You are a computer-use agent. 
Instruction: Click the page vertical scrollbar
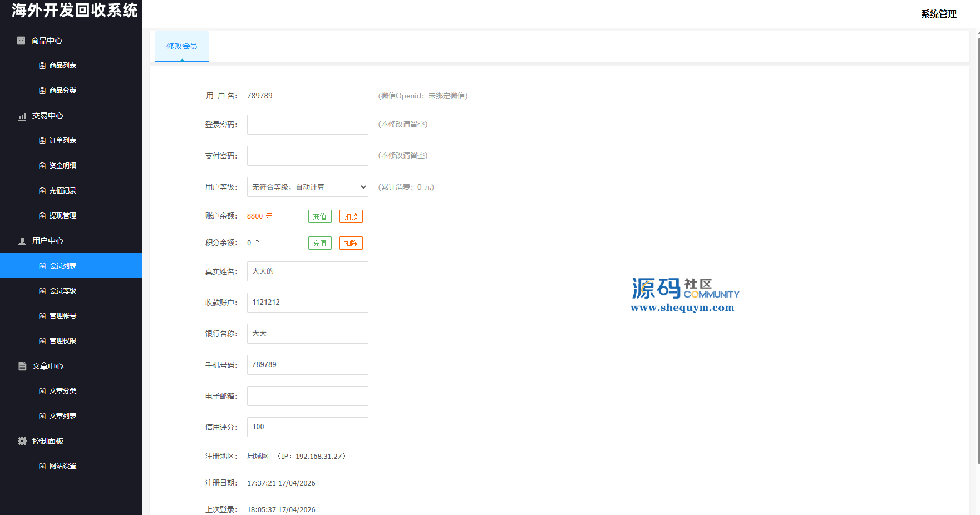pos(978,250)
